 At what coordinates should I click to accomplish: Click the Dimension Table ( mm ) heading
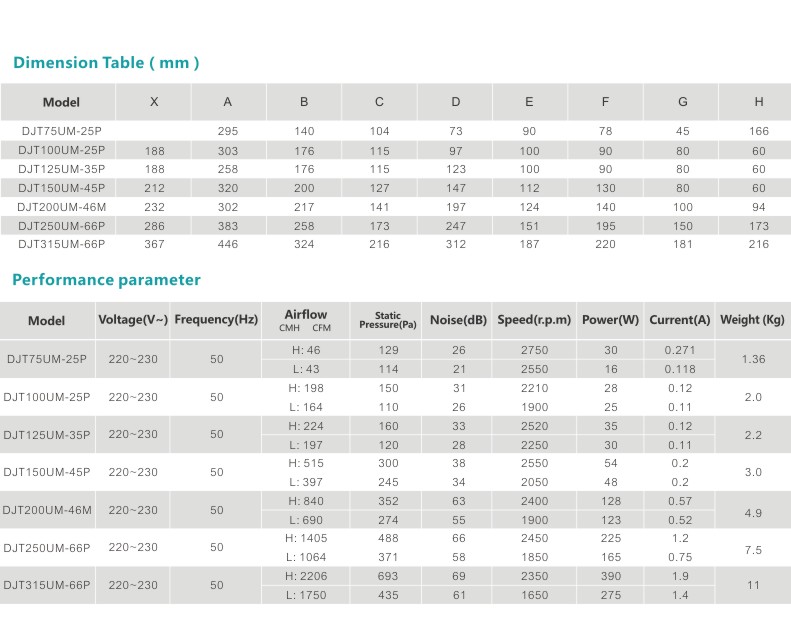[106, 63]
